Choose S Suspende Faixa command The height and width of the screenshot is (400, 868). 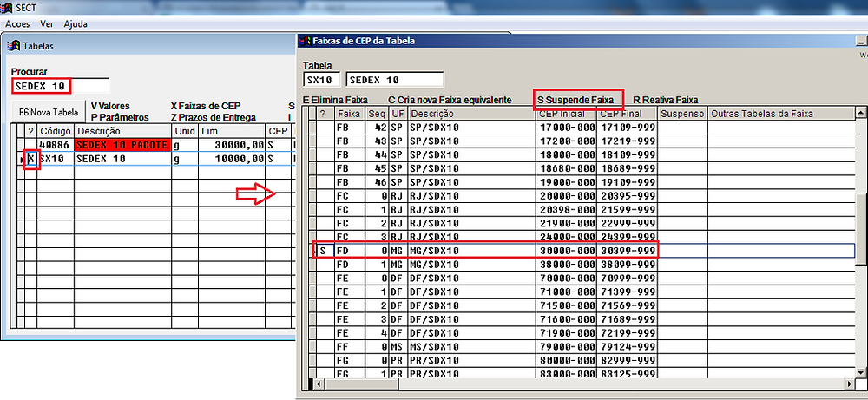tap(575, 100)
